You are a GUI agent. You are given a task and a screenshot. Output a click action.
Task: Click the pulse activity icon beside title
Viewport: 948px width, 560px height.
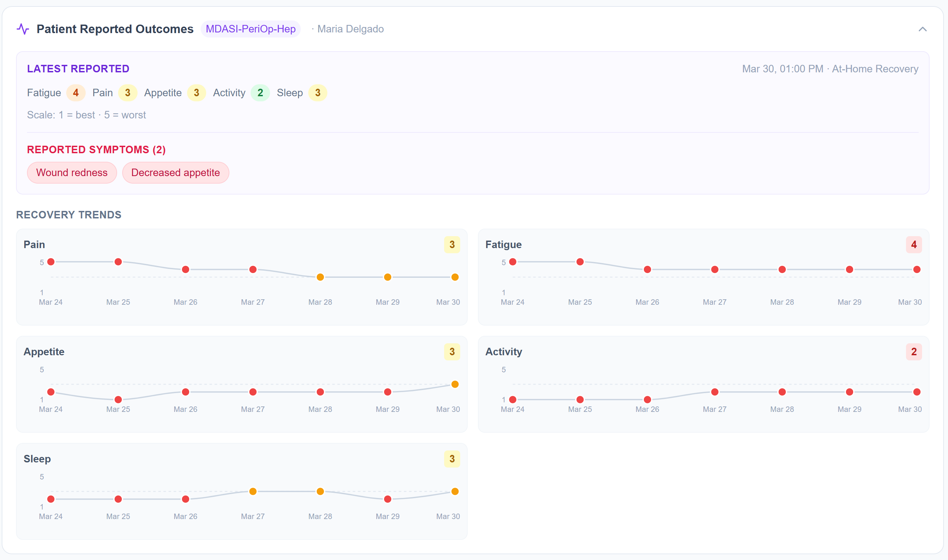click(x=23, y=29)
